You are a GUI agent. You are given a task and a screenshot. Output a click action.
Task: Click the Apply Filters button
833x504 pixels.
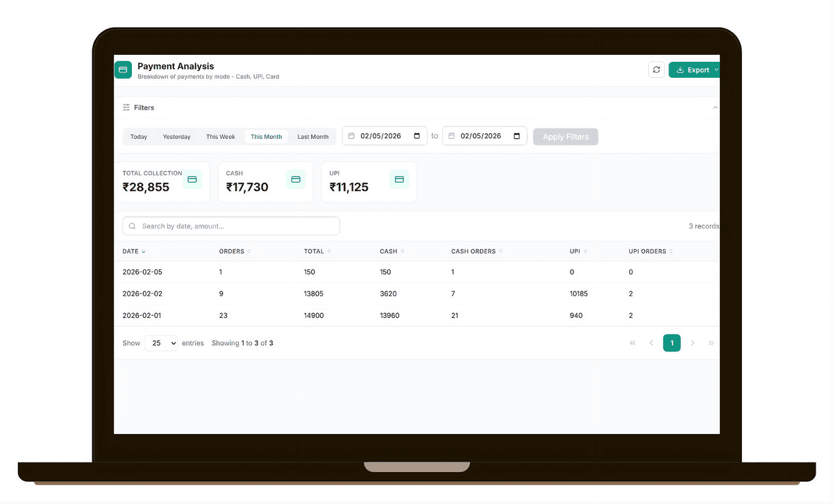pyautogui.click(x=565, y=136)
